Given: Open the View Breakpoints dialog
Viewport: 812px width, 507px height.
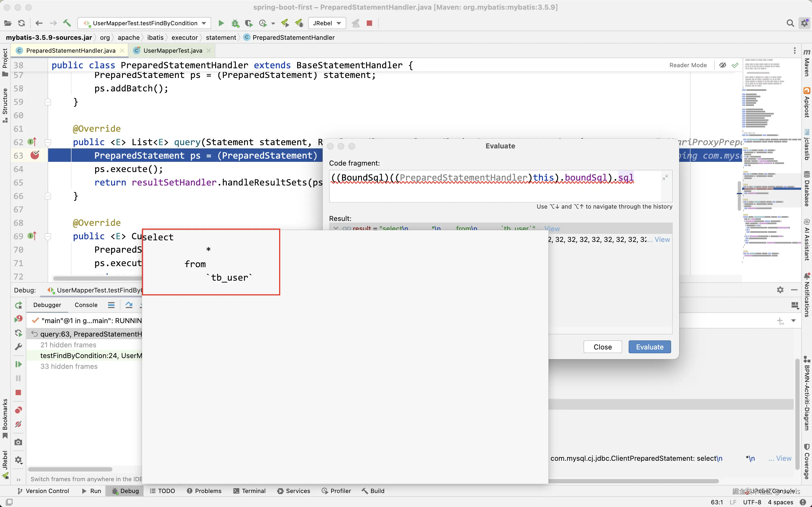Looking at the screenshot, I should pos(19,410).
